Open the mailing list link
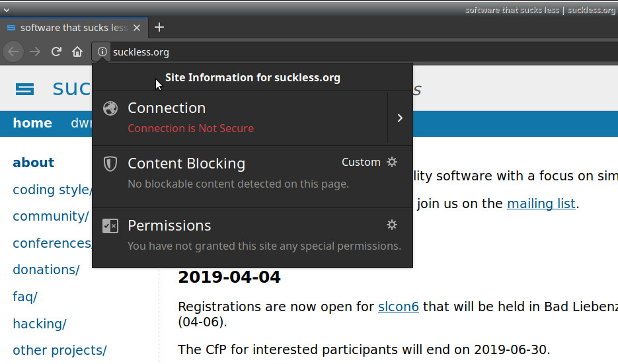618x364 pixels. tap(541, 203)
